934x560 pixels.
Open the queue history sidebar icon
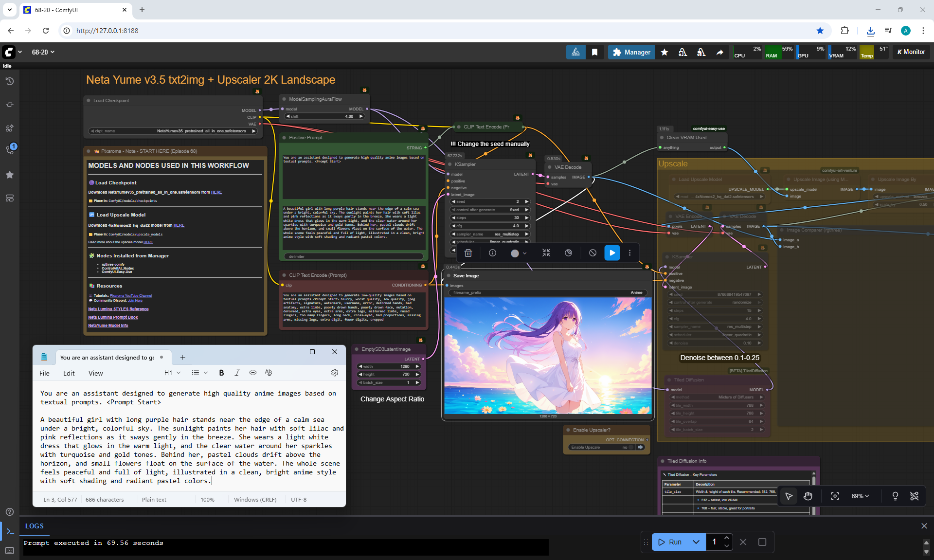tap(9, 81)
